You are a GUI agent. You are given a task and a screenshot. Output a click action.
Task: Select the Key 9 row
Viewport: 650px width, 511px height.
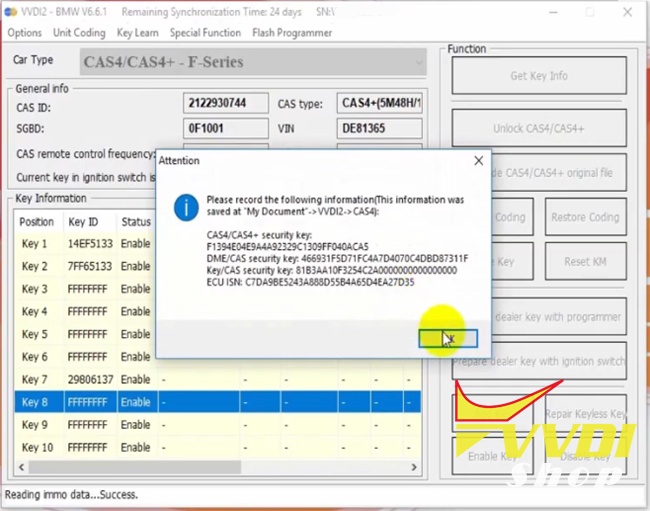pos(218,425)
